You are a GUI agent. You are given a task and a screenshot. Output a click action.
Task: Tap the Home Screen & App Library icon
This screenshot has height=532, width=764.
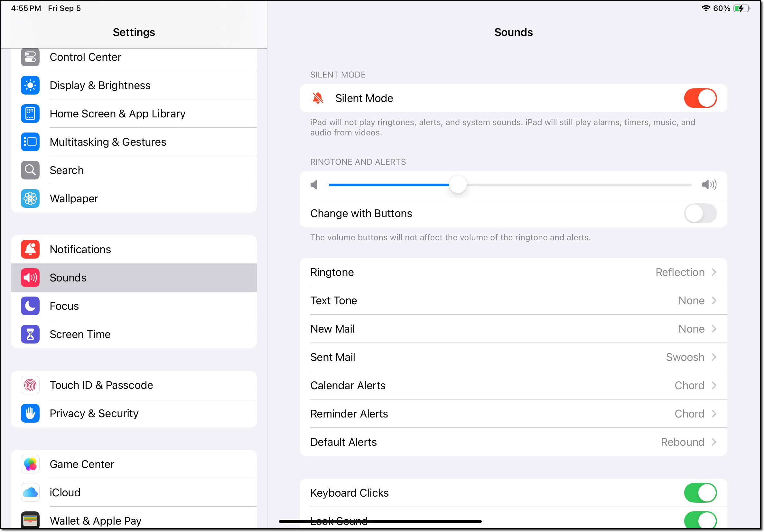30,114
